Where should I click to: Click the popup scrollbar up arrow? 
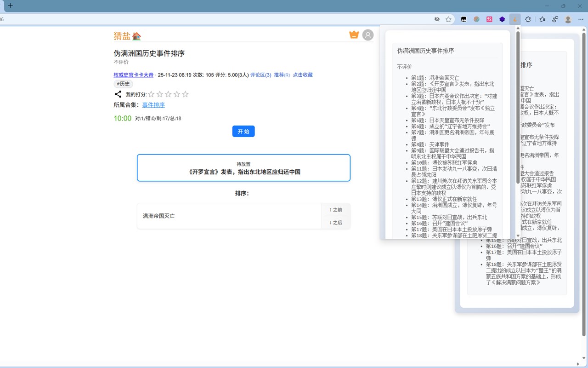click(x=518, y=28)
